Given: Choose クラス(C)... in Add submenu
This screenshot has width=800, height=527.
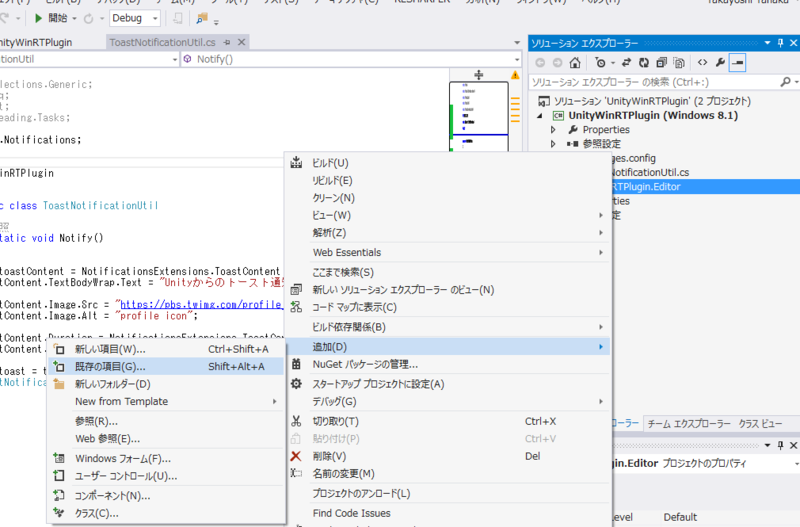Looking at the screenshot, I should point(97,513).
